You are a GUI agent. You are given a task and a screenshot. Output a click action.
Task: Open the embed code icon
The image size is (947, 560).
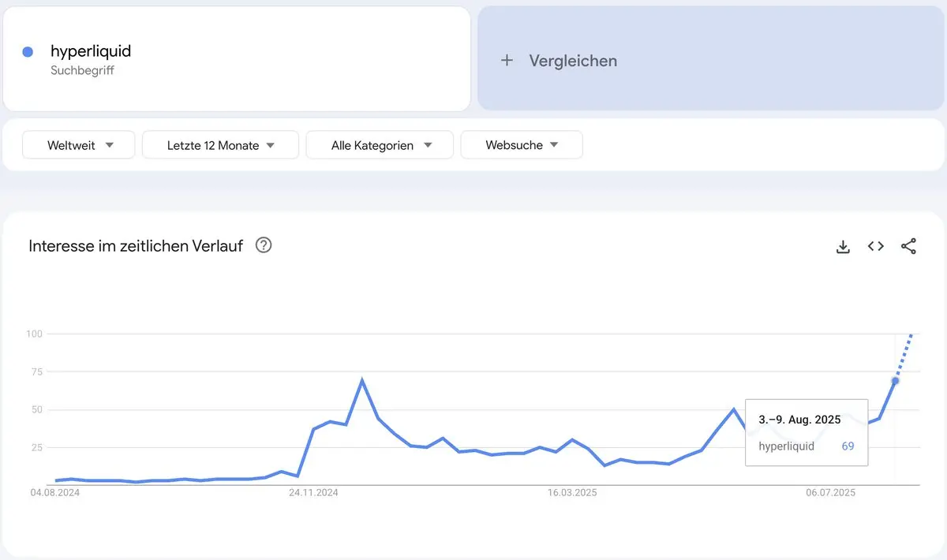pyautogui.click(x=876, y=246)
